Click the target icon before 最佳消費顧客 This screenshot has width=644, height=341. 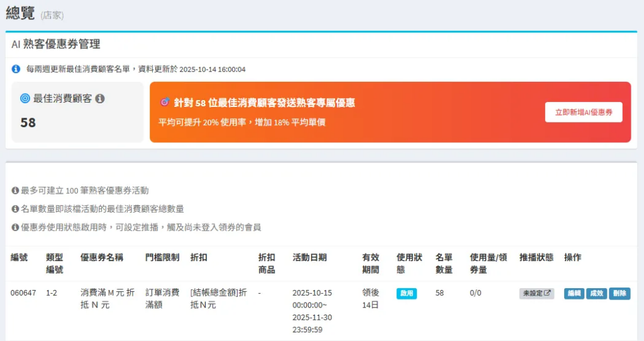25,99
